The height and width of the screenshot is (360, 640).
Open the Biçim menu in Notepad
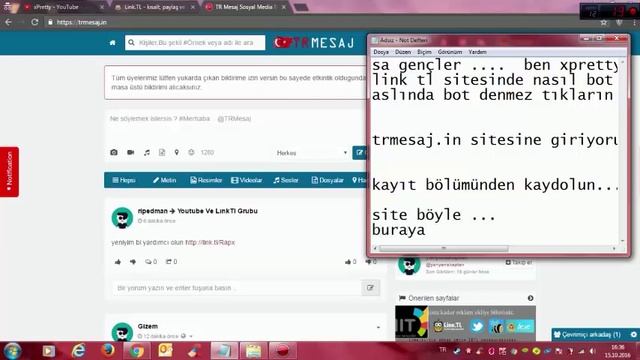(x=424, y=52)
